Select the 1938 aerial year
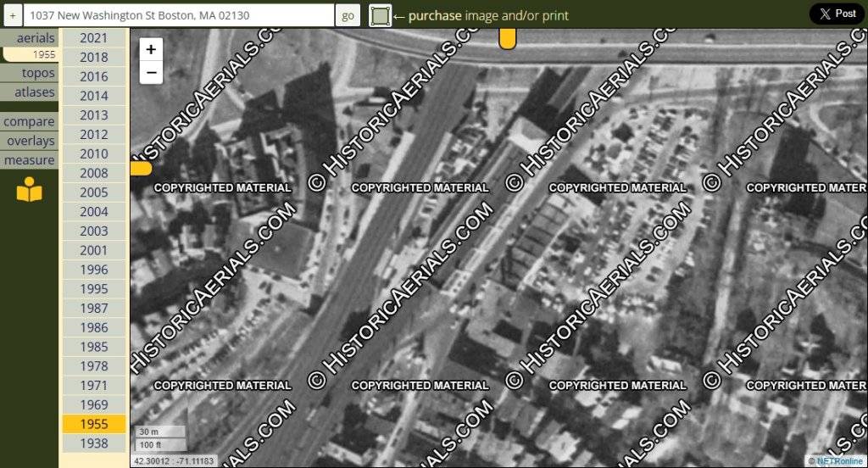Screen dimensions: 868x468 (x=94, y=443)
